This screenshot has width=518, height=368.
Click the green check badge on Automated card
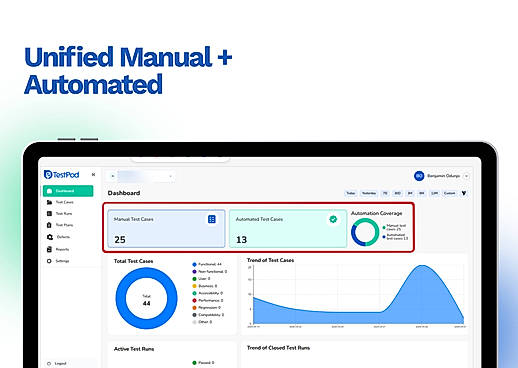coord(333,219)
